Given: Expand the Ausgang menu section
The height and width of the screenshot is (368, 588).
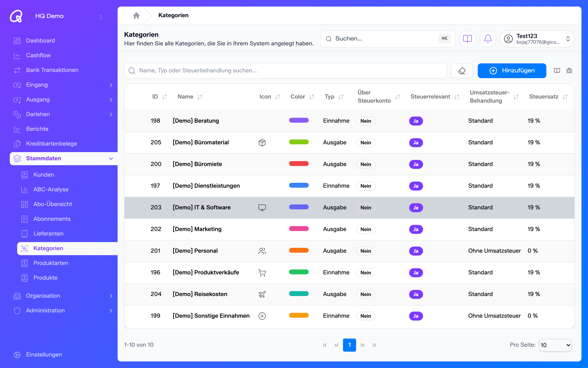Looking at the screenshot, I should 64,100.
